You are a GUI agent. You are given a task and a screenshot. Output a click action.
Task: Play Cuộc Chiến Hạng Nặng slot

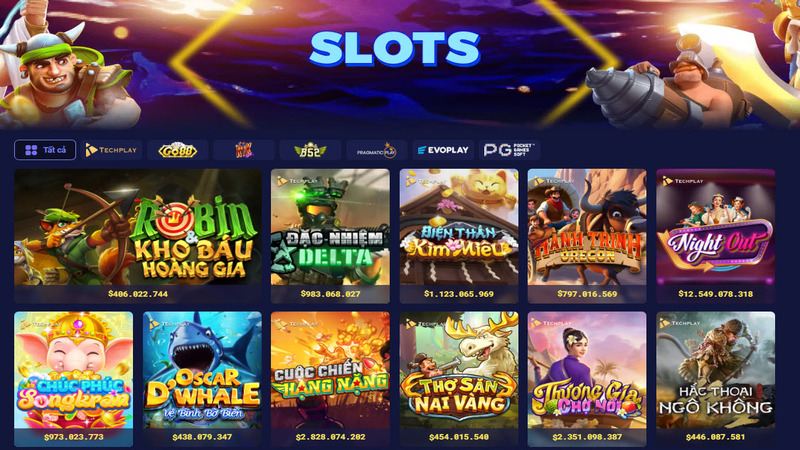[x=330, y=379]
